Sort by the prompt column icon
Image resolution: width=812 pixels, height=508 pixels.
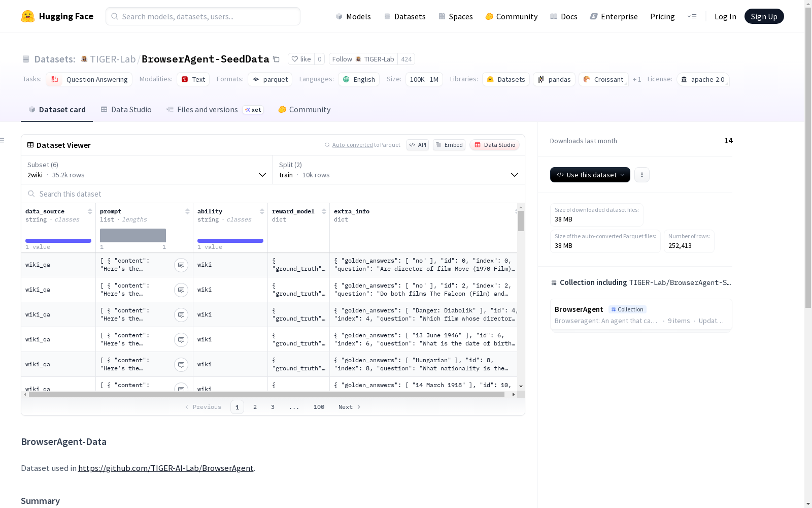pos(187,211)
